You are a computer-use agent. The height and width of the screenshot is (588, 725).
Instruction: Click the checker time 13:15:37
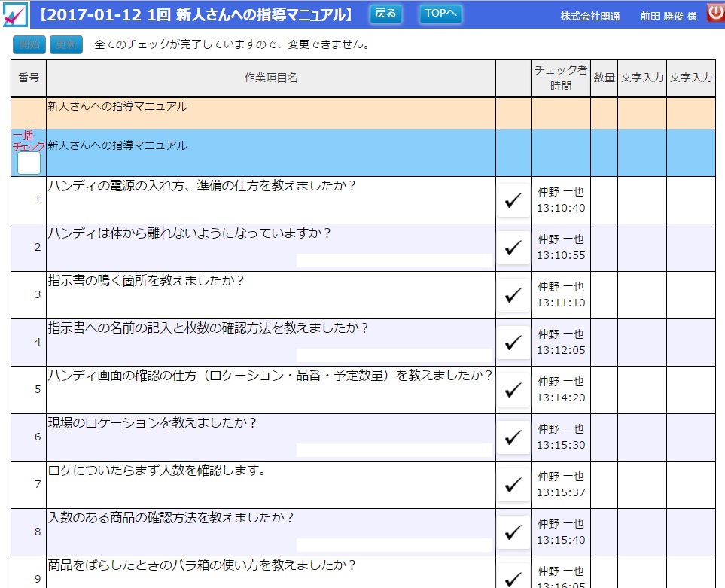[561, 493]
